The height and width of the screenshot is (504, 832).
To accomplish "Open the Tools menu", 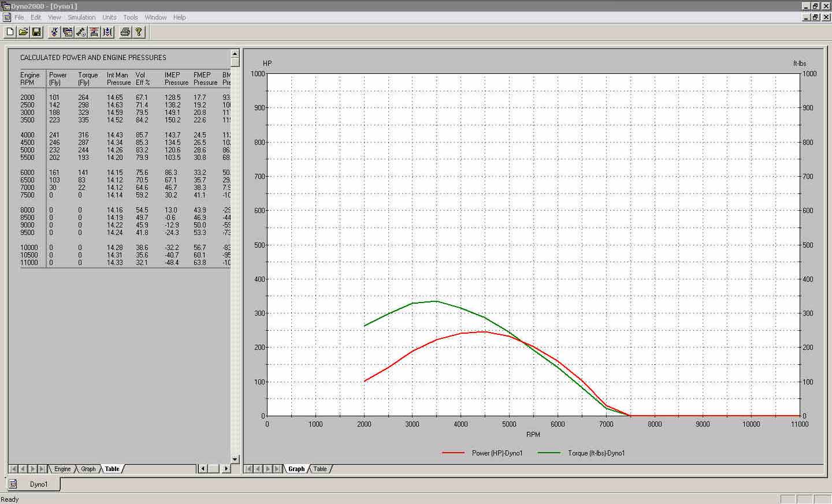I will [x=130, y=17].
